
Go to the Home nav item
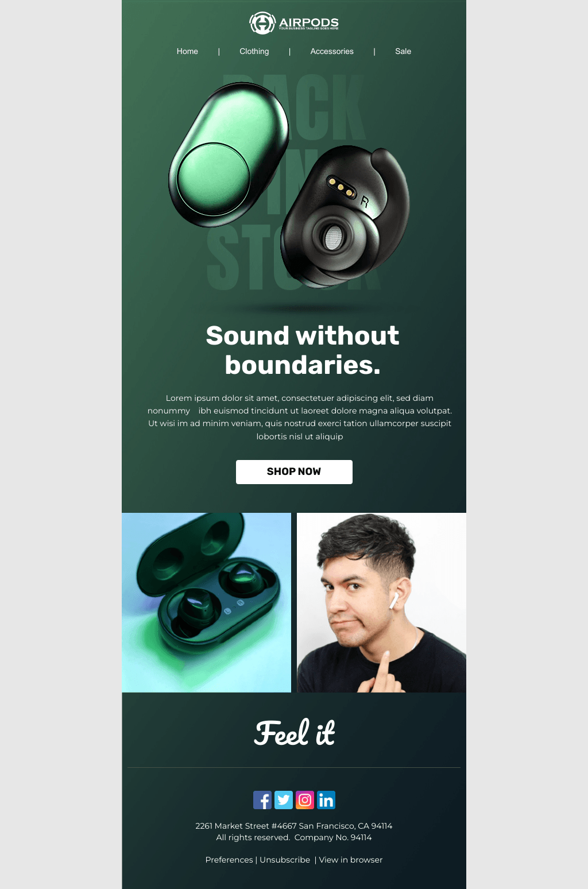click(x=187, y=51)
